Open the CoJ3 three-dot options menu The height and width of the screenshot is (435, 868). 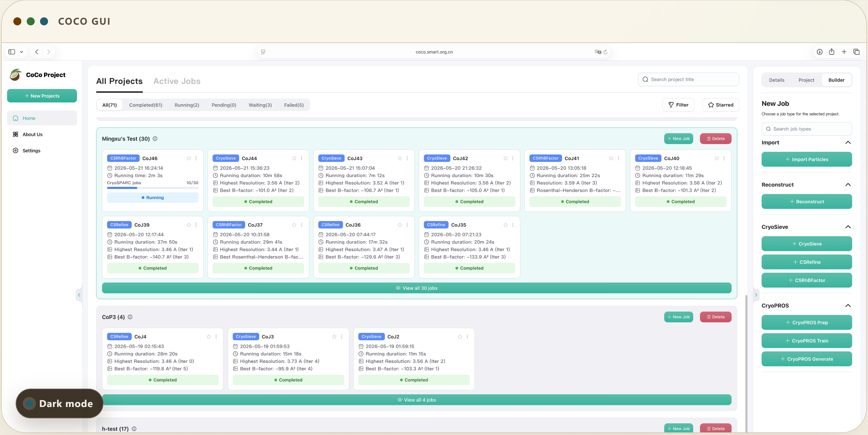point(342,337)
